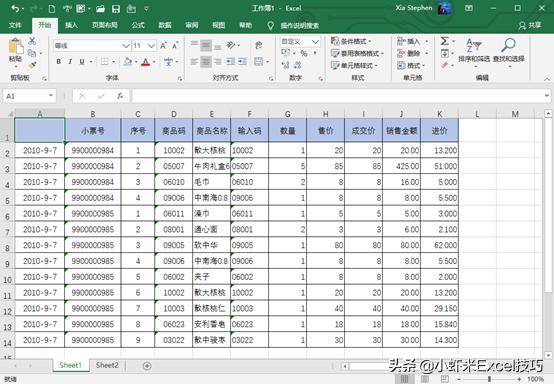Switch to the Sheet2 worksheet tab
554x384 pixels.
pos(107,365)
